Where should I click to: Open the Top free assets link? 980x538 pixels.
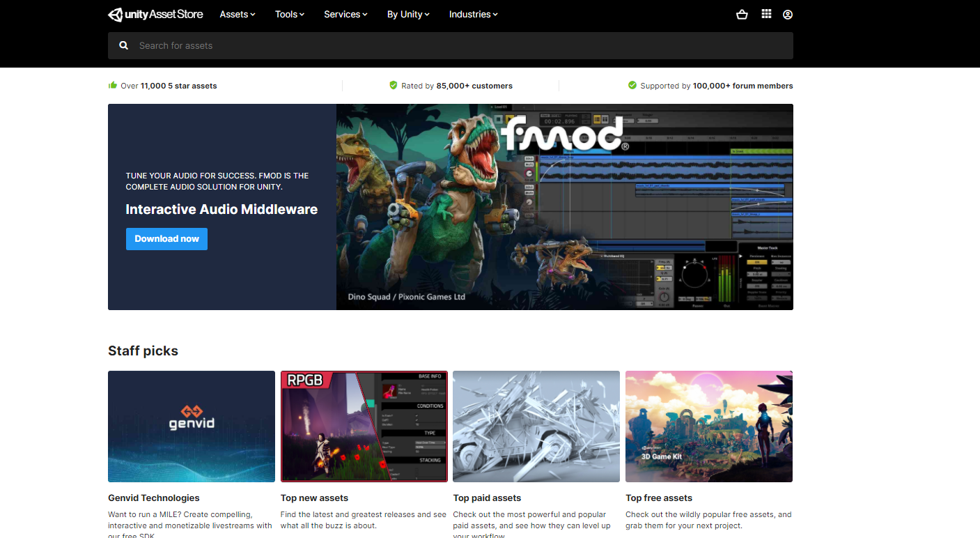(x=659, y=498)
